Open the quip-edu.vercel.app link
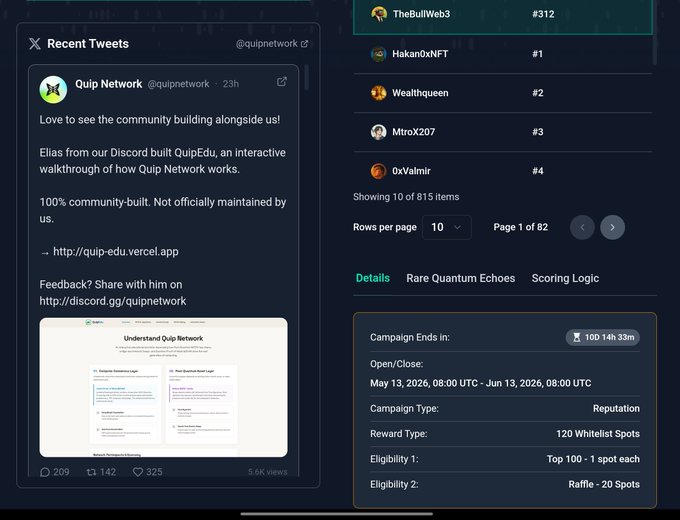This screenshot has width=680, height=520. click(116, 252)
